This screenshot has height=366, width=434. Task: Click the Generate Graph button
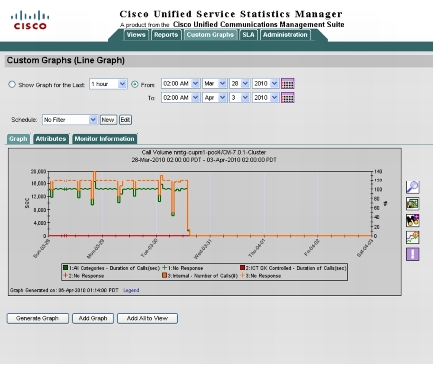pos(38,318)
